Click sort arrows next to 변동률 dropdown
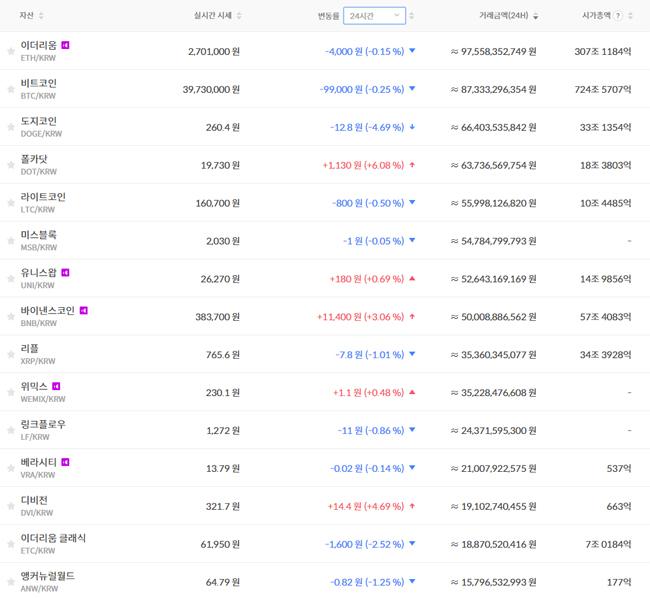The image size is (650, 598). tap(411, 16)
